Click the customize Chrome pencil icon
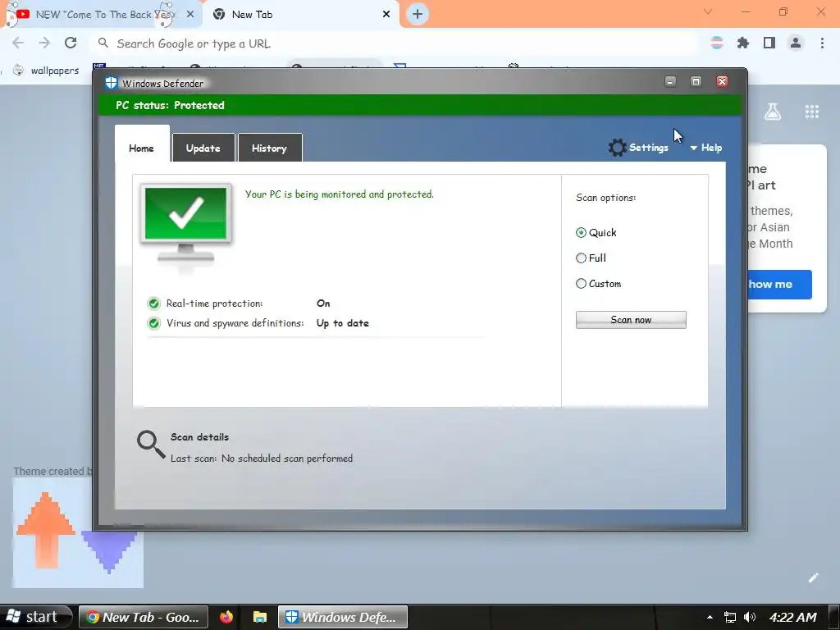The height and width of the screenshot is (630, 840). [813, 577]
